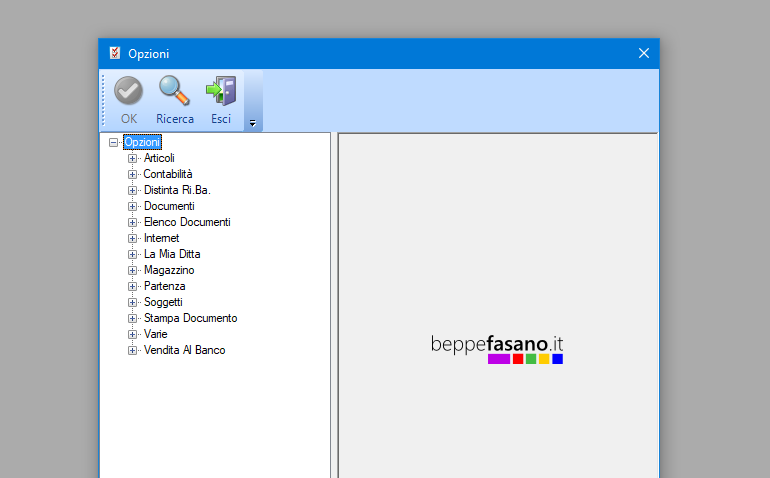Viewport: 770px width, 478px height.
Task: Select the Documenti tree item
Action: (168, 206)
